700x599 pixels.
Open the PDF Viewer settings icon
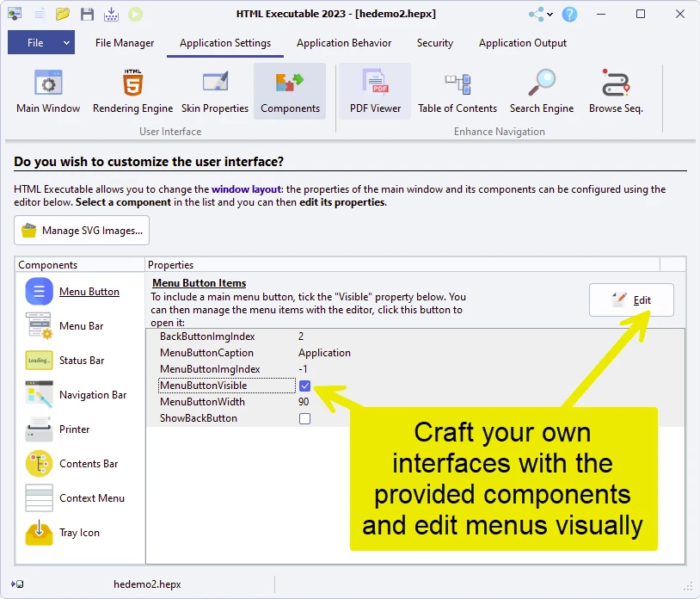click(374, 90)
